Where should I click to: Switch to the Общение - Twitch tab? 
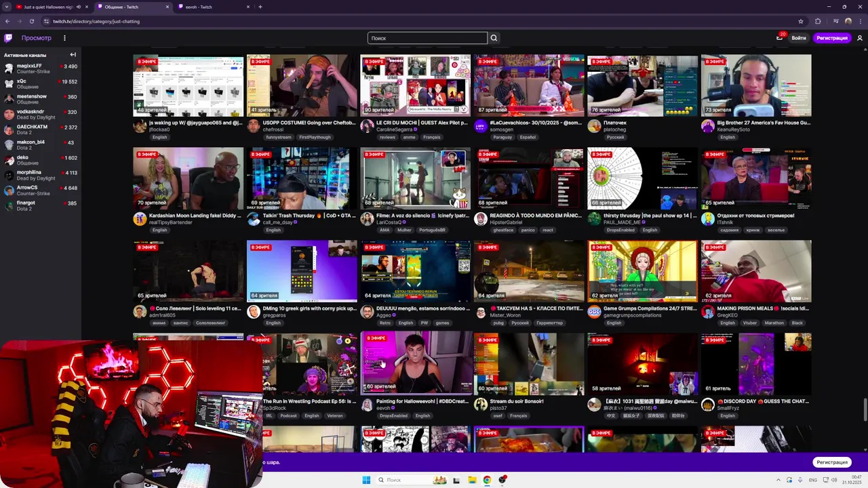coord(133,7)
